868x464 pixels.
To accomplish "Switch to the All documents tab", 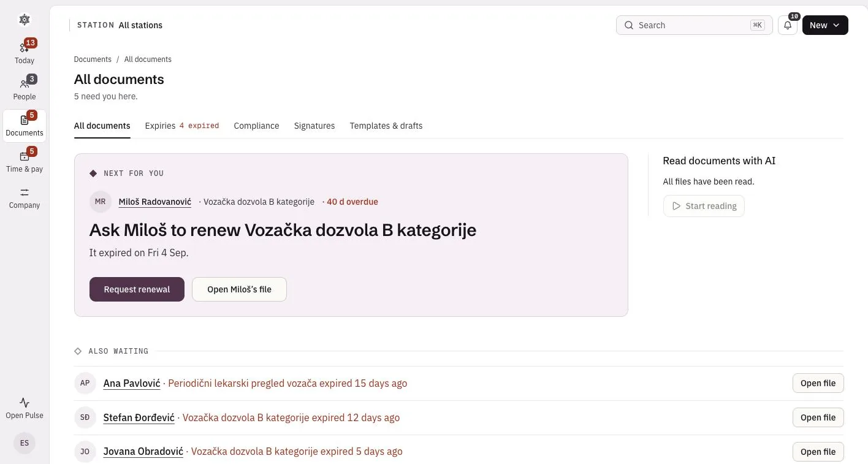I will click(x=102, y=126).
